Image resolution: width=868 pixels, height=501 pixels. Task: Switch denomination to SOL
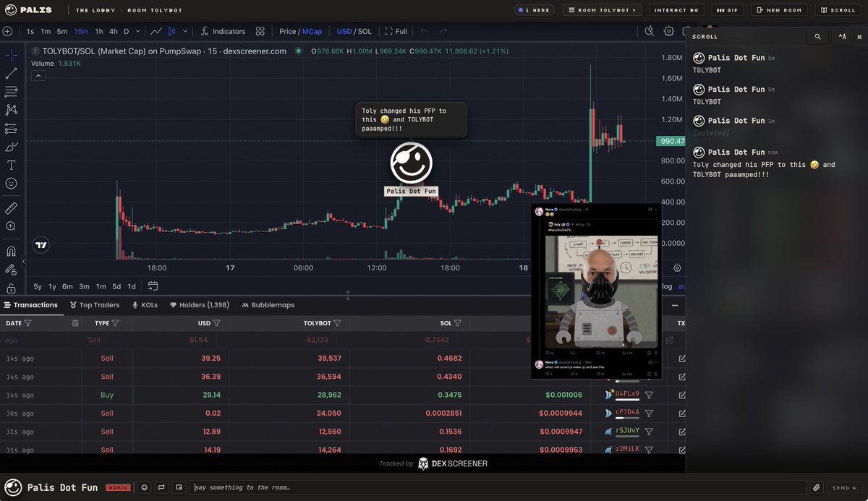365,31
